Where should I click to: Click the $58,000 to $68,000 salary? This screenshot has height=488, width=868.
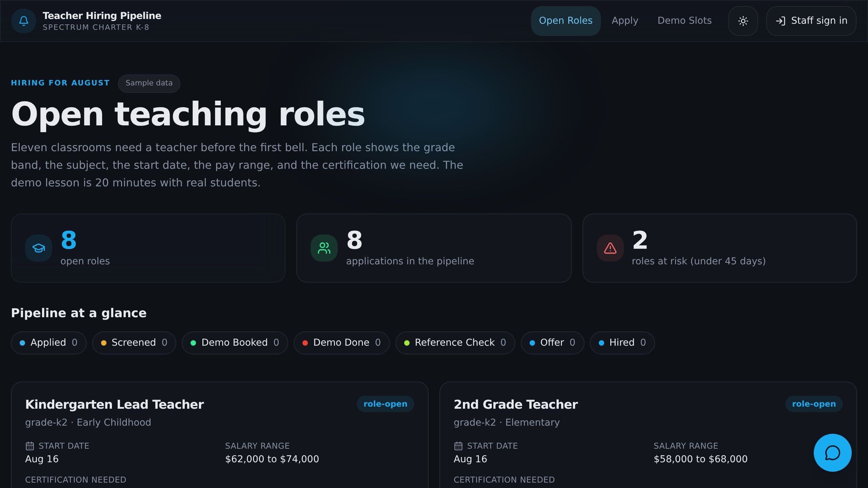click(701, 459)
